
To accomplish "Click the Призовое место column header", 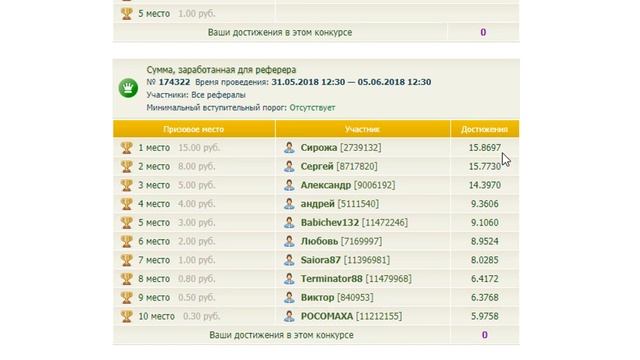I will 193,129.
